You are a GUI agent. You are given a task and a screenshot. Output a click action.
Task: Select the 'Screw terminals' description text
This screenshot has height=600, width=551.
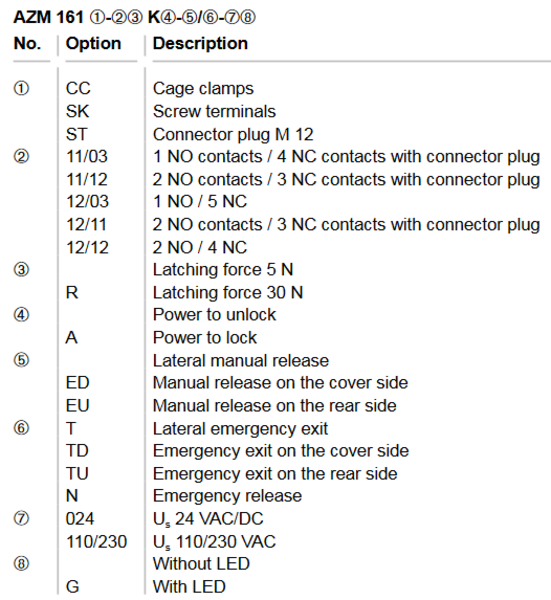tap(214, 111)
